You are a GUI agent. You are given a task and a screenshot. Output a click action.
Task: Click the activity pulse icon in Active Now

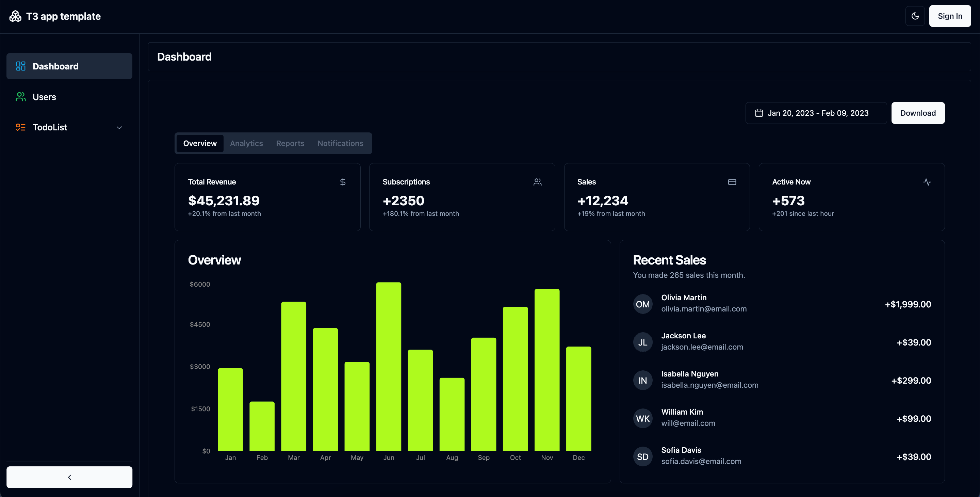927,182
